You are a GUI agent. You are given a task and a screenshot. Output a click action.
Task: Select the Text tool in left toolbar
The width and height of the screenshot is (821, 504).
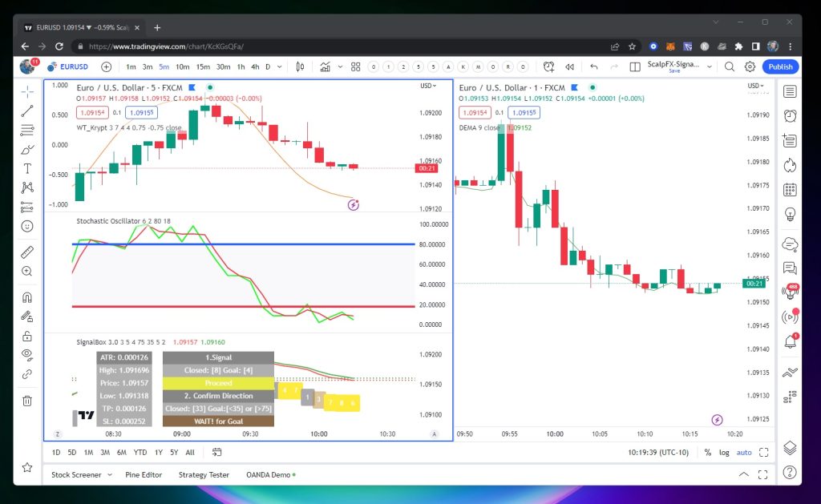point(27,168)
